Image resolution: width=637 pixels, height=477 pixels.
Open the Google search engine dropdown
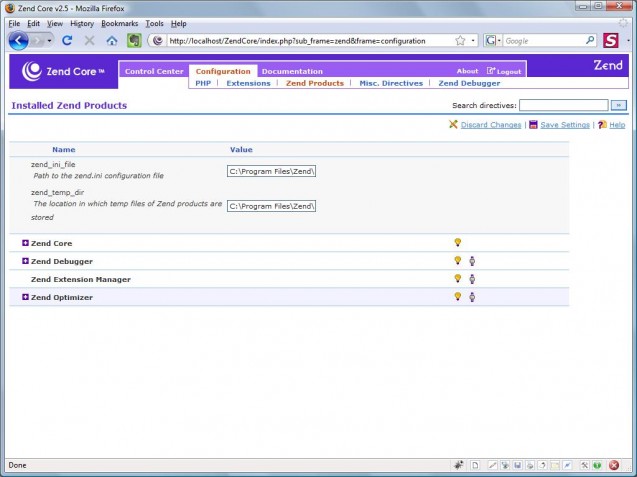[x=492, y=41]
